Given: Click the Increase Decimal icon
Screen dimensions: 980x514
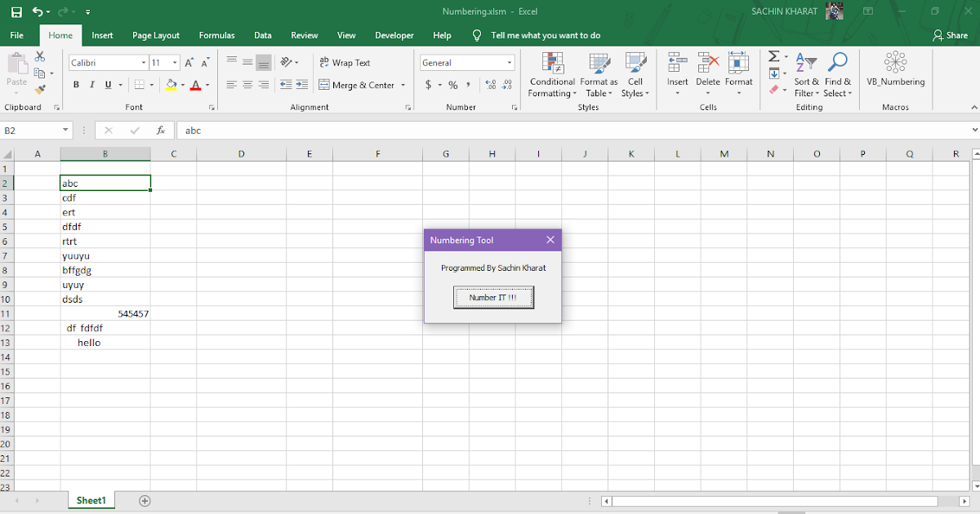Looking at the screenshot, I should [488, 84].
